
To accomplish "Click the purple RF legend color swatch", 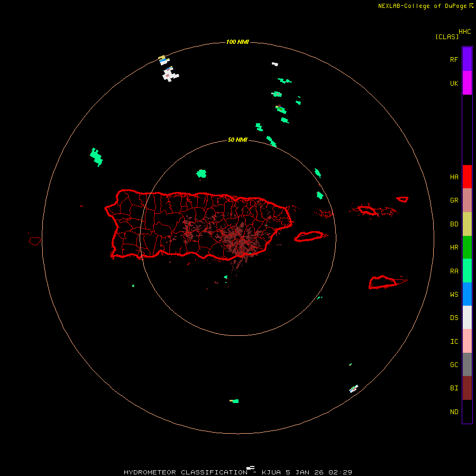I will [x=467, y=59].
